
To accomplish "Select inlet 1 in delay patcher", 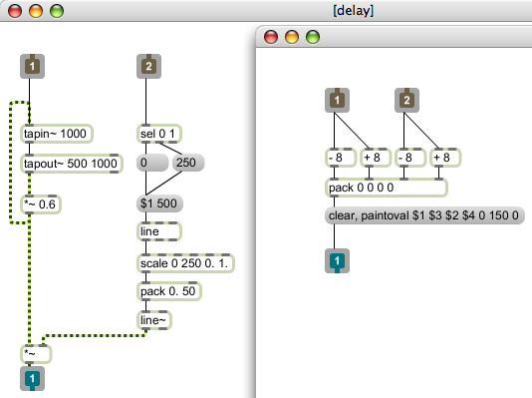I will (32, 66).
